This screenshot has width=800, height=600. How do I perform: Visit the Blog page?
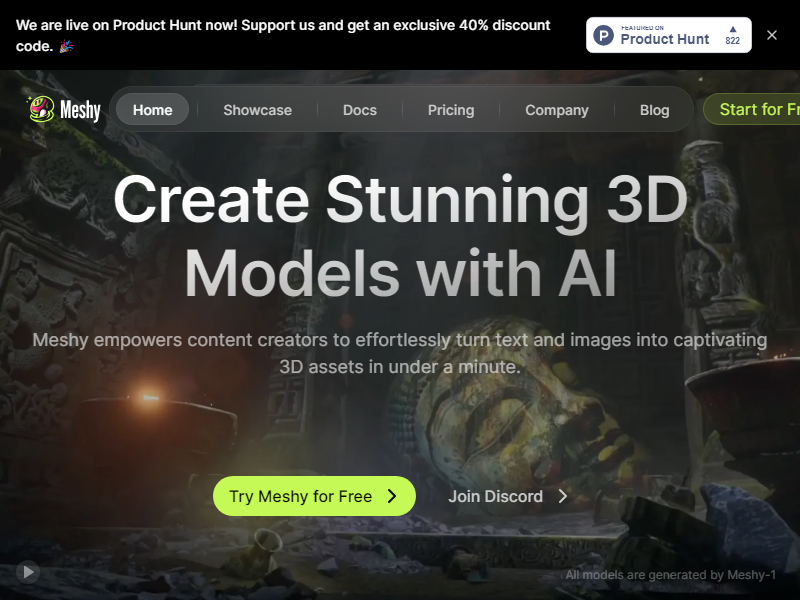pos(655,110)
